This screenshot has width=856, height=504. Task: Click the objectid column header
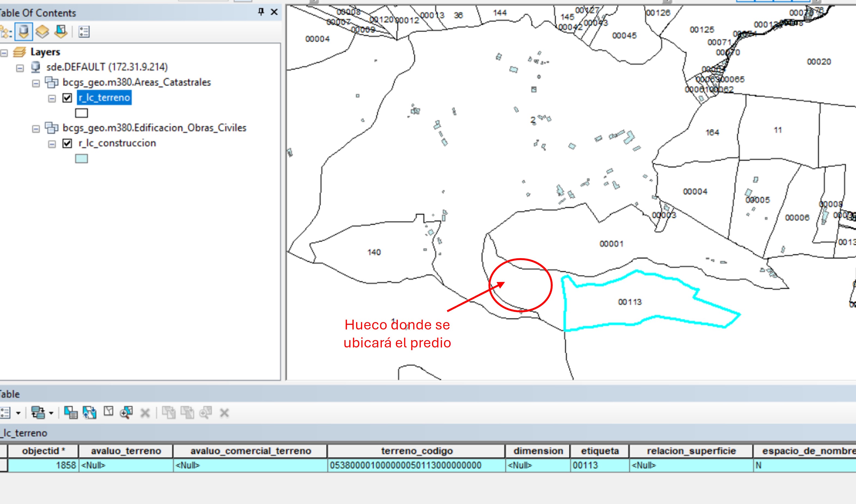coord(43,451)
